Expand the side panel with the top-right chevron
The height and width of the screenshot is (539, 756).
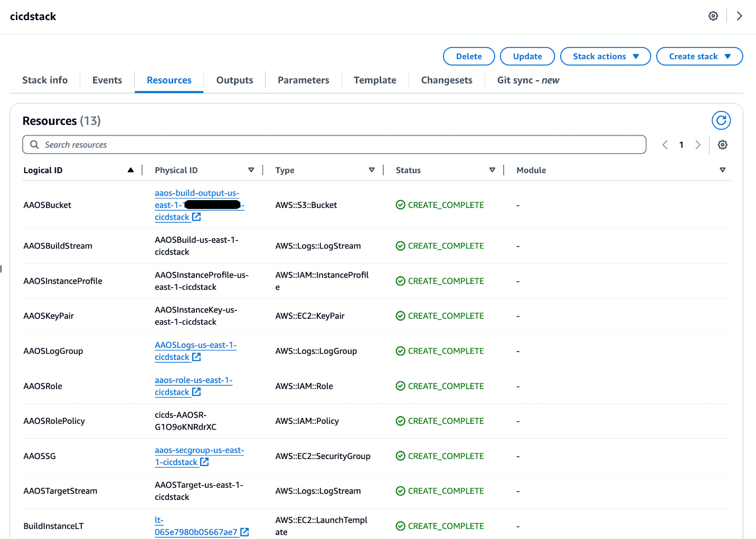click(739, 16)
